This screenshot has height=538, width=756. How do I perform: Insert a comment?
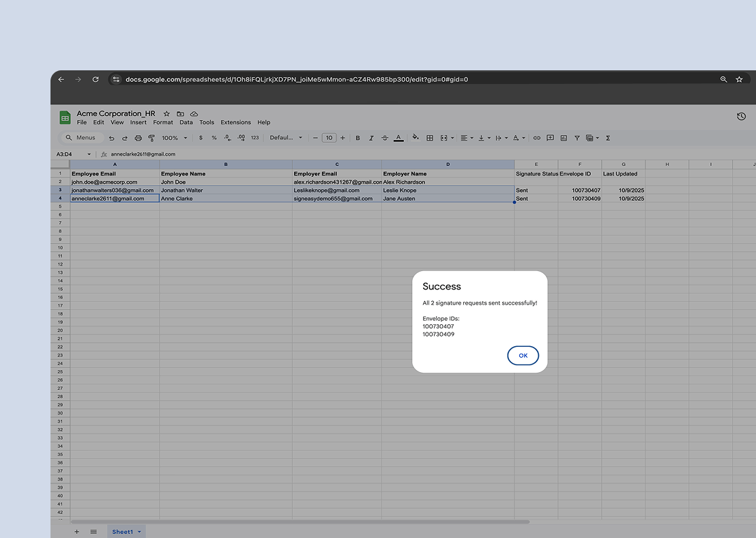tap(550, 138)
